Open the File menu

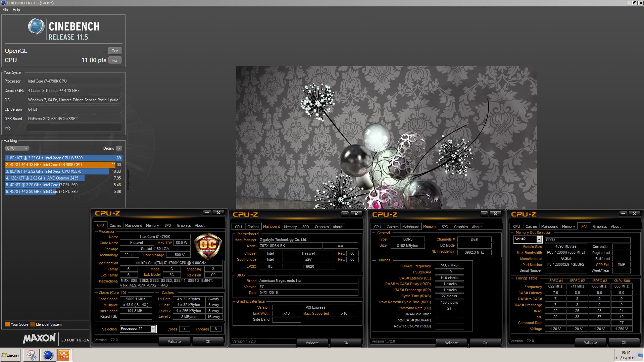5,10
